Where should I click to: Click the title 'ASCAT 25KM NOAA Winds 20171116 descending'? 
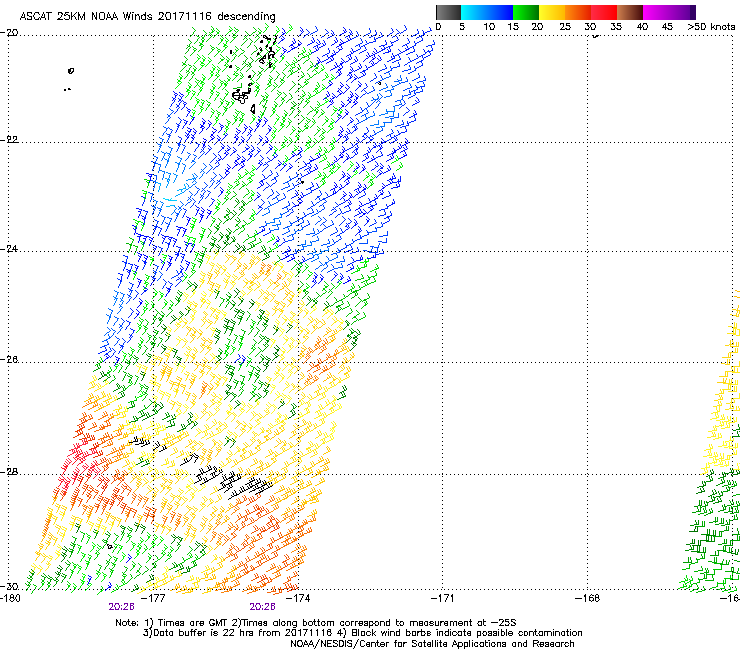[x=147, y=16]
